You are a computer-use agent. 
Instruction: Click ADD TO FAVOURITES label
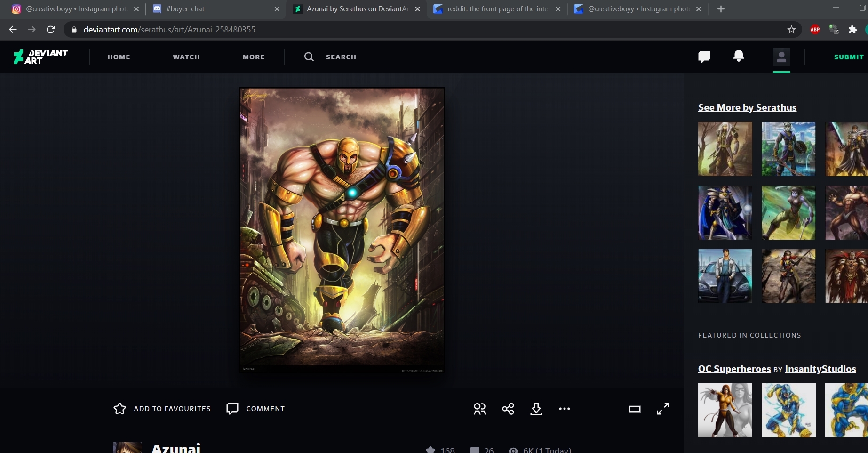[172, 409]
